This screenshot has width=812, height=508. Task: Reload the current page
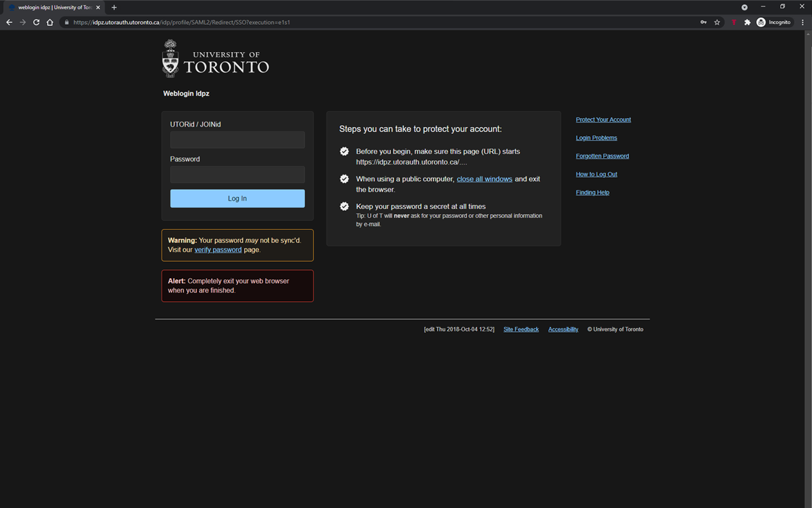point(36,22)
